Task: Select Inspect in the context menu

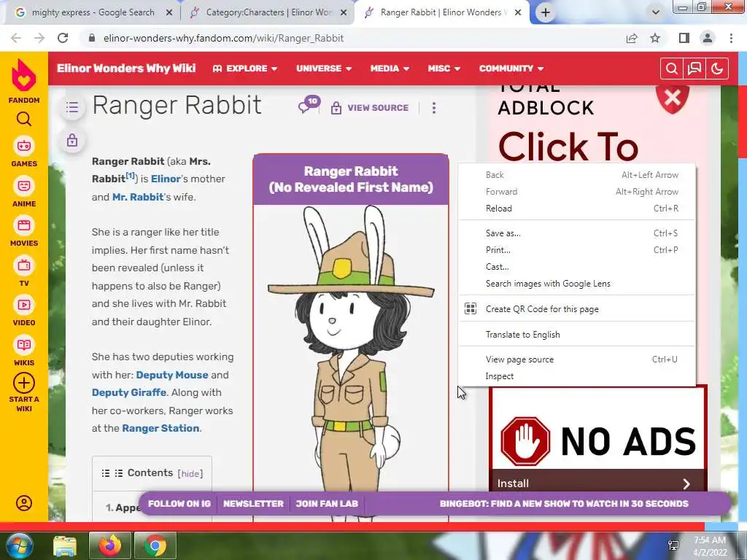Action: pyautogui.click(x=576, y=376)
